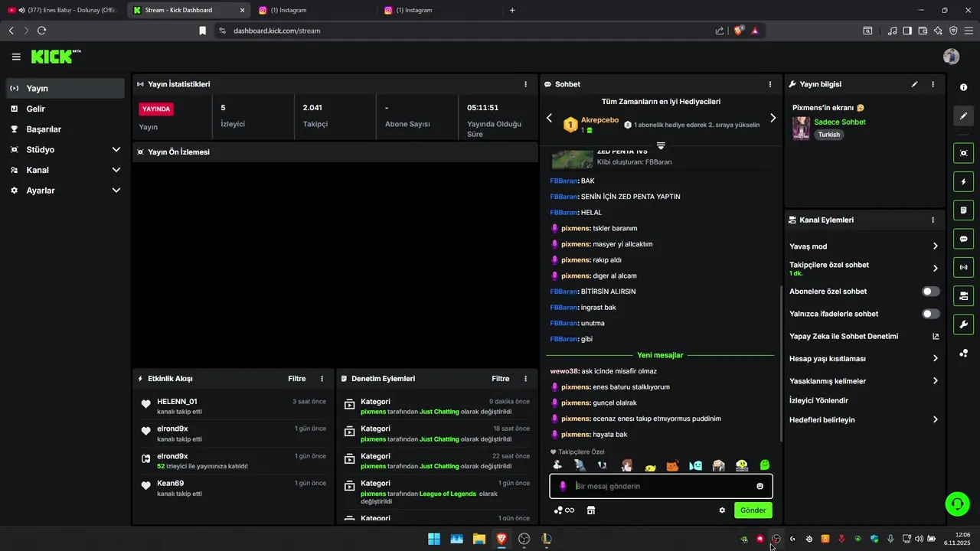Toggle the moderation log document widget icon
The image size is (980, 551).
[x=963, y=210]
